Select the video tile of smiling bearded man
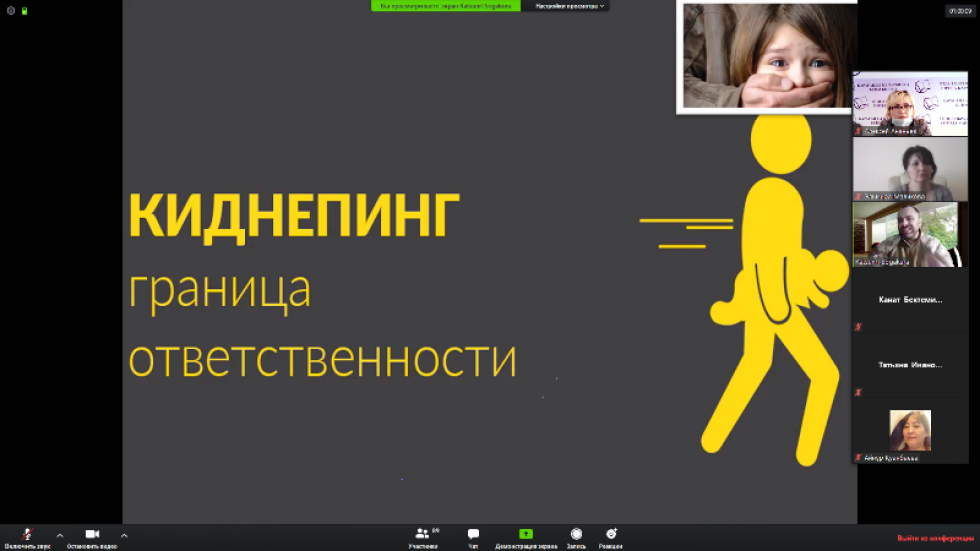This screenshot has height=551, width=980. click(910, 234)
